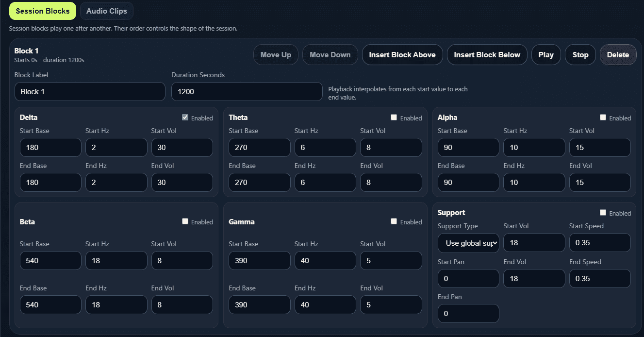The image size is (644, 337).
Task: Click Insert Block Below
Action: 487,55
